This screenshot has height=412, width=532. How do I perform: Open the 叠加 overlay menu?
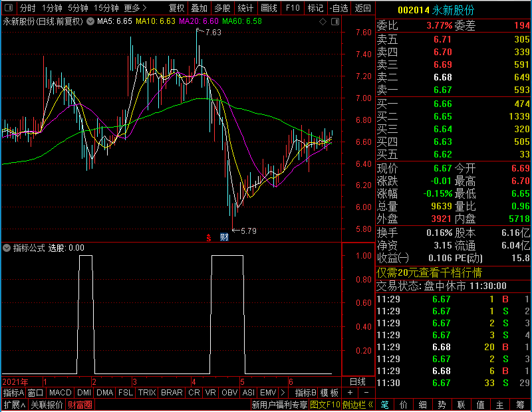point(199,8)
